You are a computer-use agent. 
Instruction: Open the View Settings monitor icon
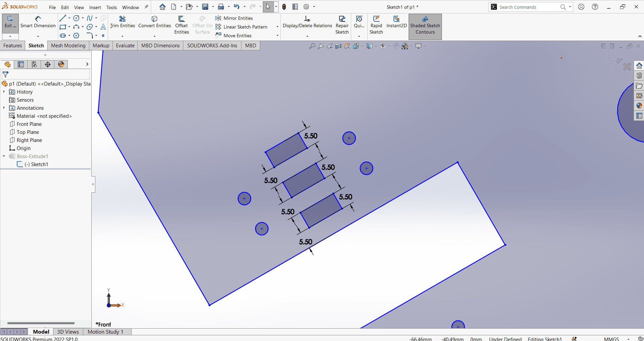pos(418,46)
